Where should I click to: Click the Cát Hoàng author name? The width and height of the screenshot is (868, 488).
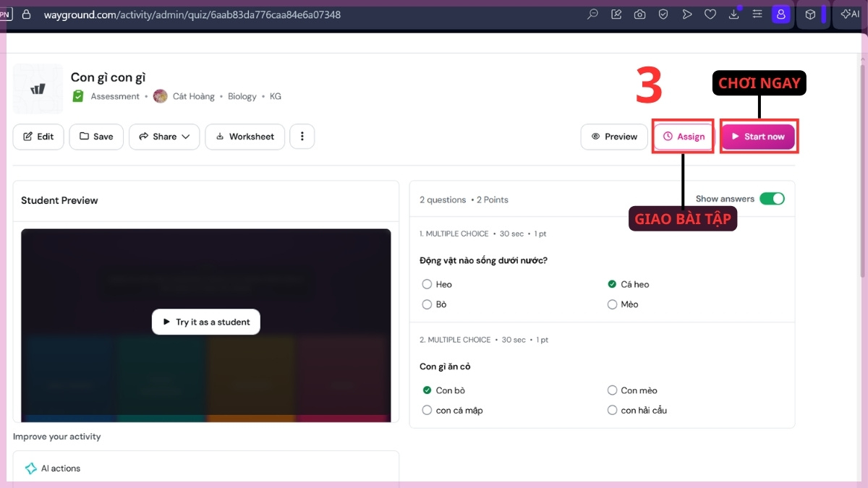click(x=193, y=96)
